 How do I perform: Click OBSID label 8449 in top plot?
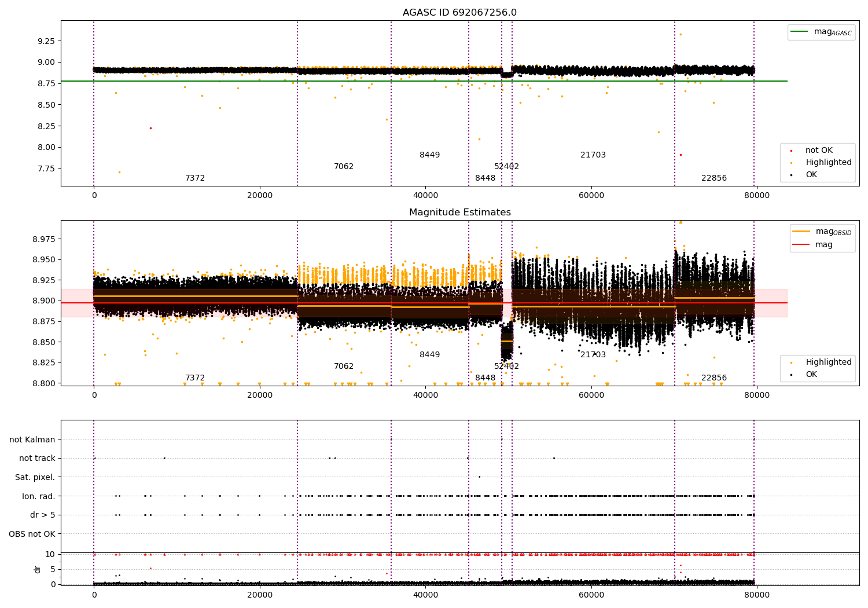pyautogui.click(x=430, y=155)
